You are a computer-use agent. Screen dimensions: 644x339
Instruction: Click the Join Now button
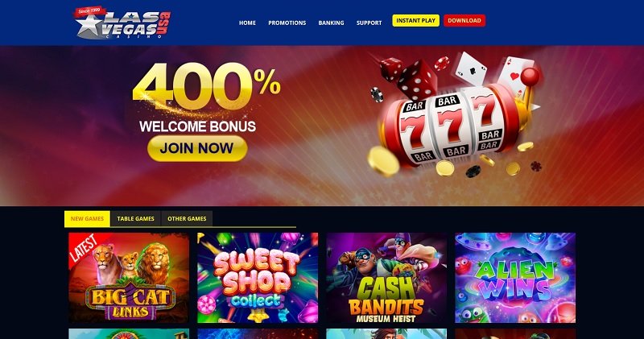[x=197, y=148]
